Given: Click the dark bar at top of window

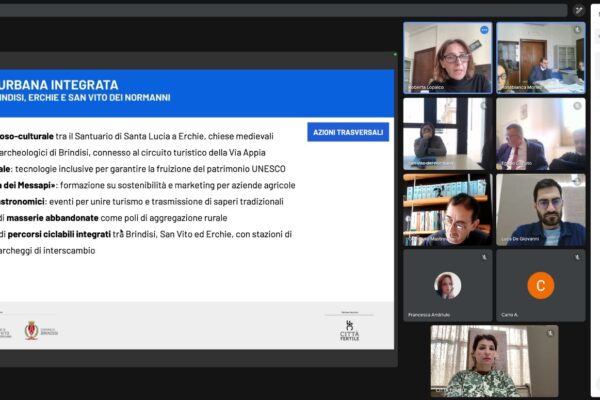Looking at the screenshot, I should click(x=280, y=10).
